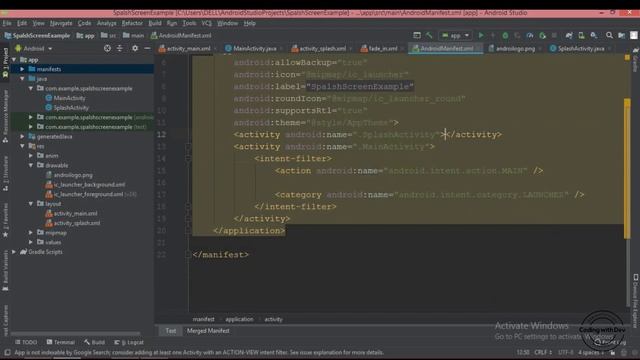Open the Structure sidebar tool window

click(x=5, y=173)
